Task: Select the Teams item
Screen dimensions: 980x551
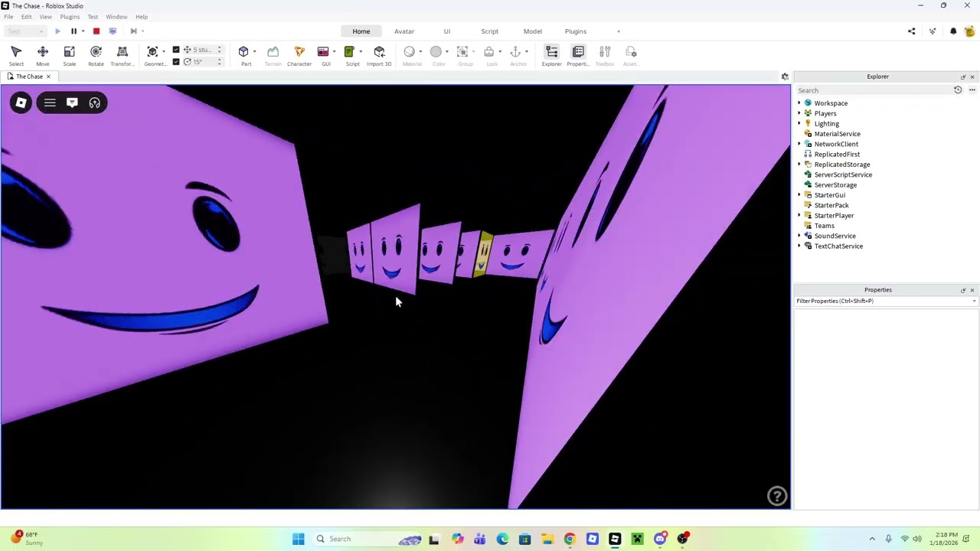Action: click(824, 226)
